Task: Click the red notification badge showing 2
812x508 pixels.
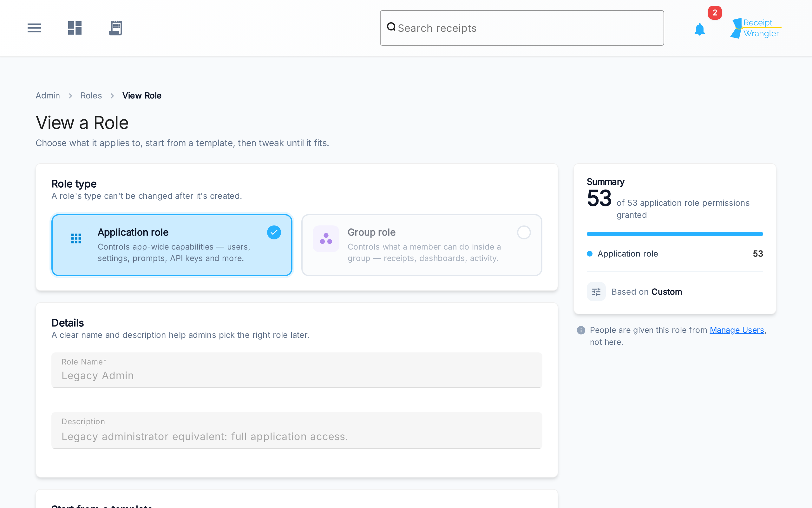Action: point(715,13)
